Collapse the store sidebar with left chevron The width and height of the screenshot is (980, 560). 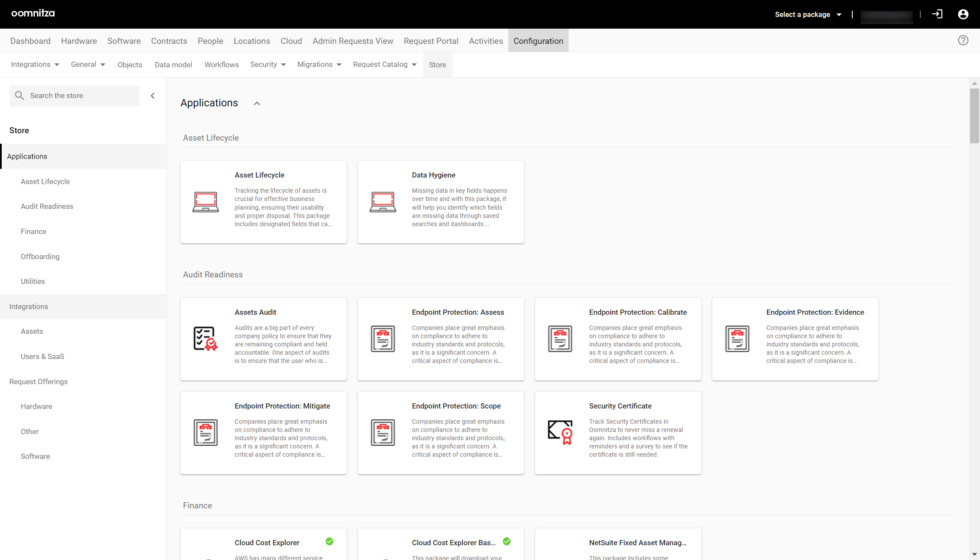point(152,96)
